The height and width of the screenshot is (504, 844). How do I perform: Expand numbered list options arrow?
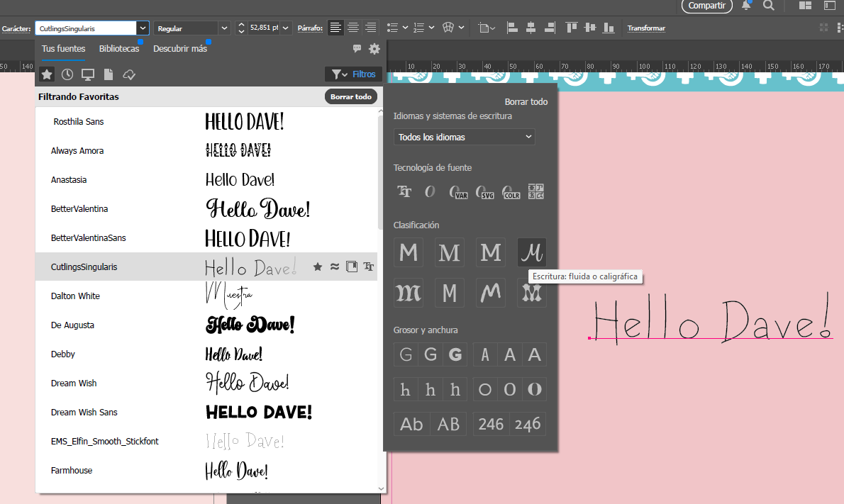click(431, 28)
